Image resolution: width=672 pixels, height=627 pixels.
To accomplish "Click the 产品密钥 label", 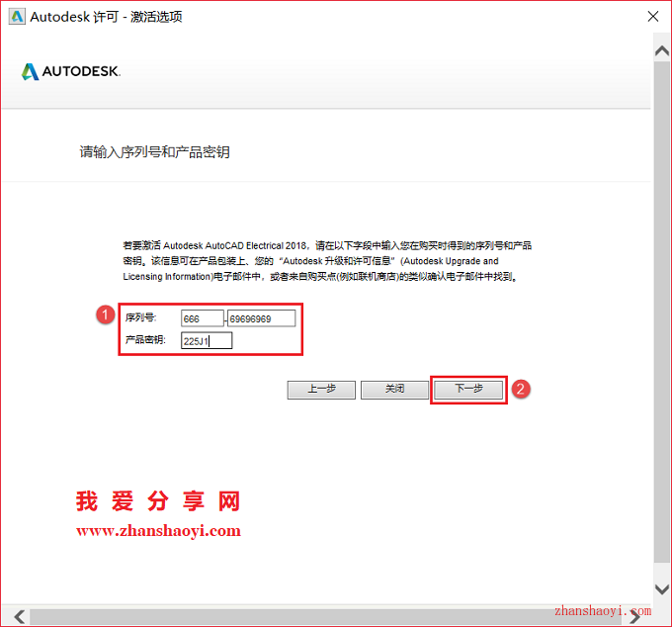I will tap(145, 340).
